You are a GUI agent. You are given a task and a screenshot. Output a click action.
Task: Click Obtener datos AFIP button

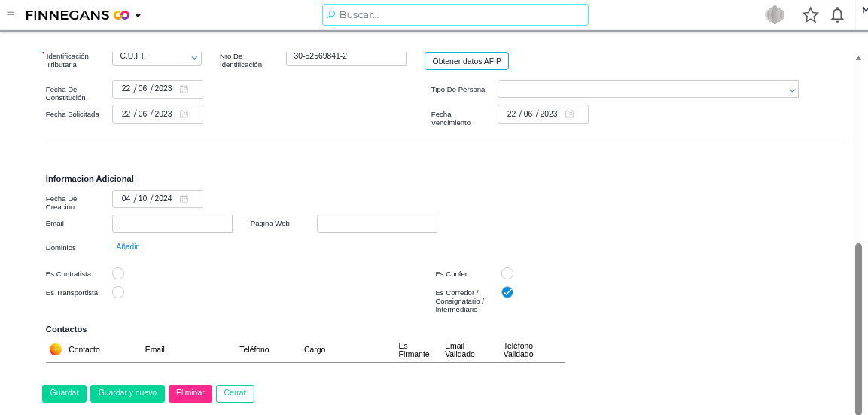point(467,61)
